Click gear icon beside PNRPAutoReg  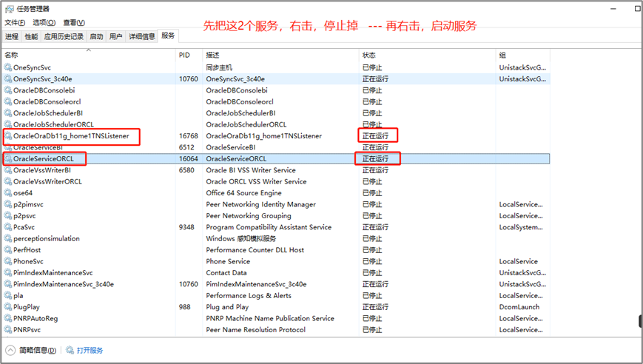point(8,318)
